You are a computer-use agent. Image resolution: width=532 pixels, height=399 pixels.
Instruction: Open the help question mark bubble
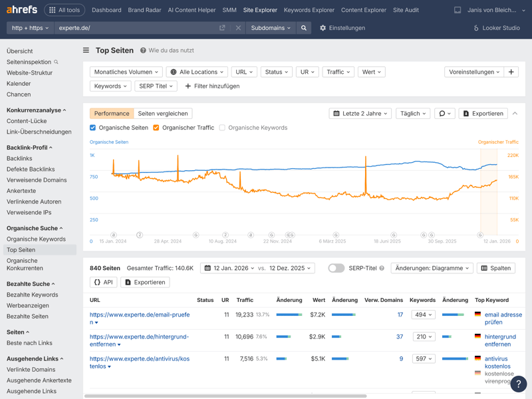pos(518,384)
